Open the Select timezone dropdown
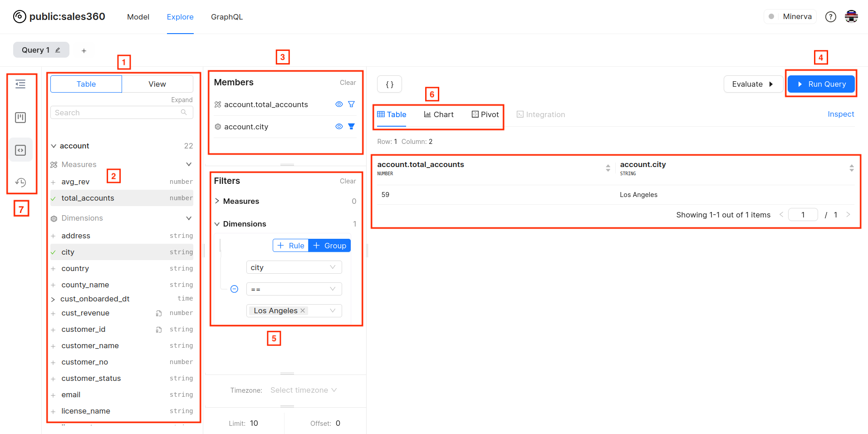The width and height of the screenshot is (868, 434). pos(304,390)
